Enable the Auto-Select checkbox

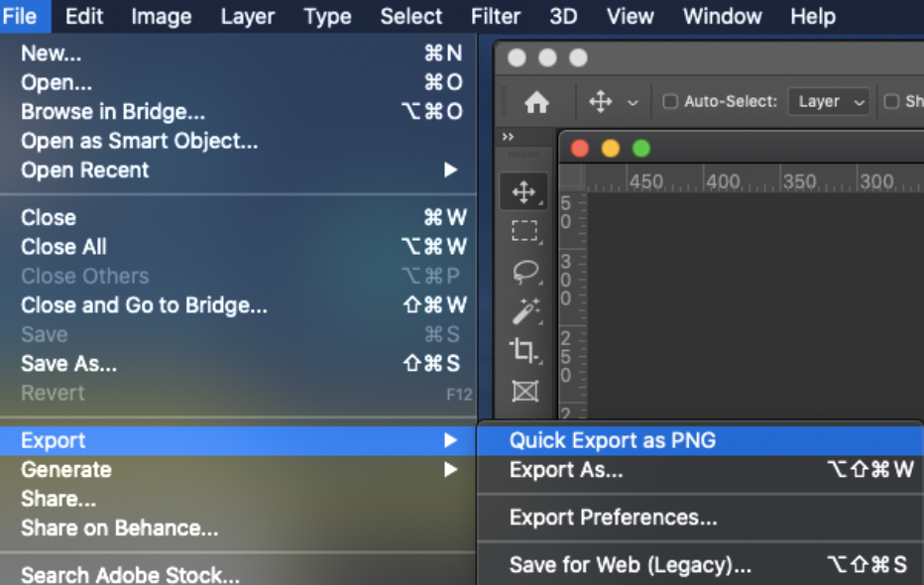(x=670, y=101)
